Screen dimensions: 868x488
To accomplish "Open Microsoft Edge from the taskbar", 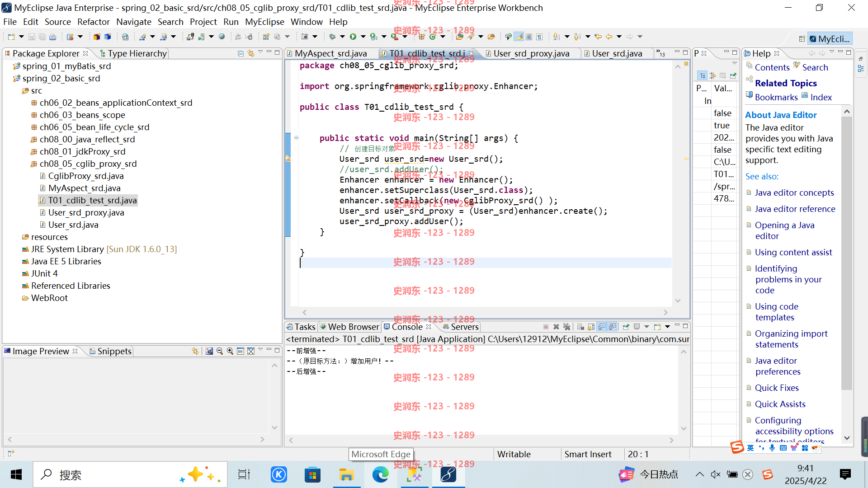I will pyautogui.click(x=381, y=474).
